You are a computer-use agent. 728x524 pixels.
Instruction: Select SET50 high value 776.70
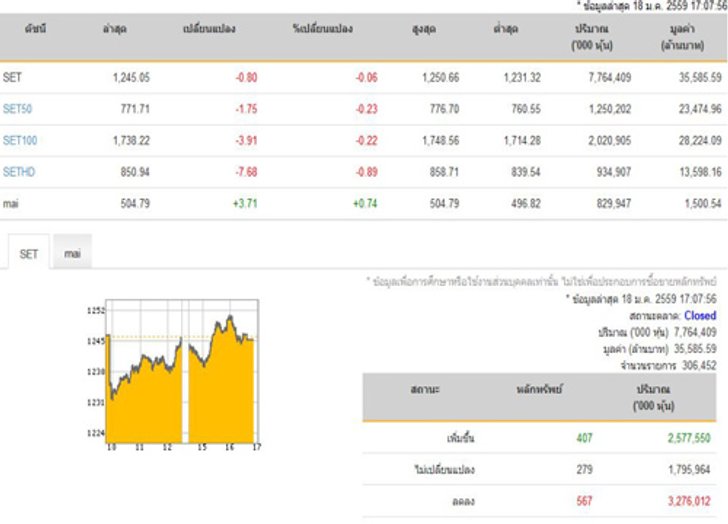click(444, 109)
